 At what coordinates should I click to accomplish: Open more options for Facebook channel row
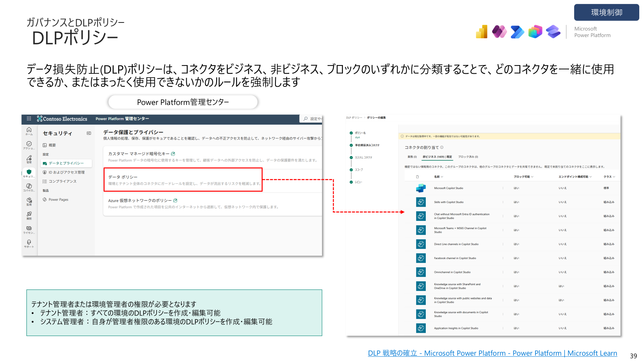(x=503, y=258)
